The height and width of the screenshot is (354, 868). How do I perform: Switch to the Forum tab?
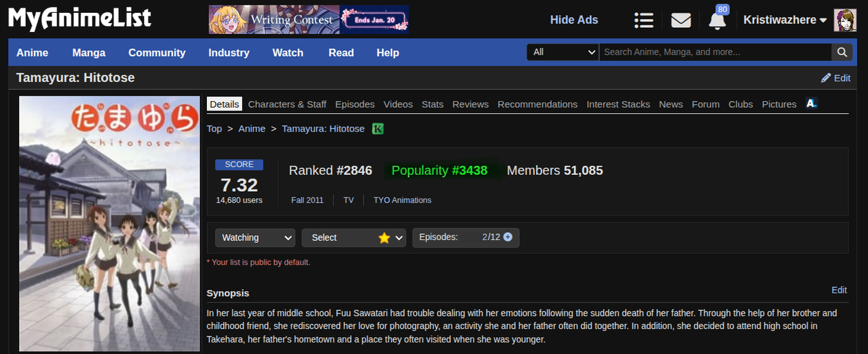click(x=706, y=104)
